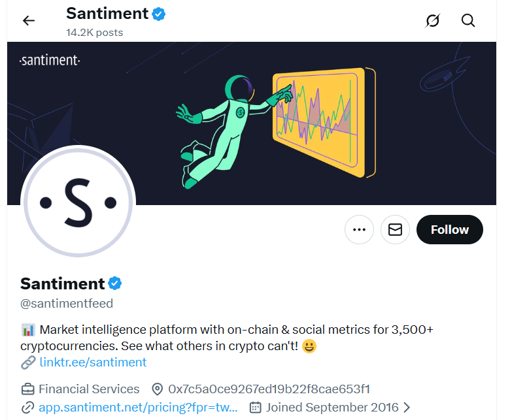510x420 pixels.
Task: Open the linktr.ee/santiment link
Action: [x=92, y=362]
